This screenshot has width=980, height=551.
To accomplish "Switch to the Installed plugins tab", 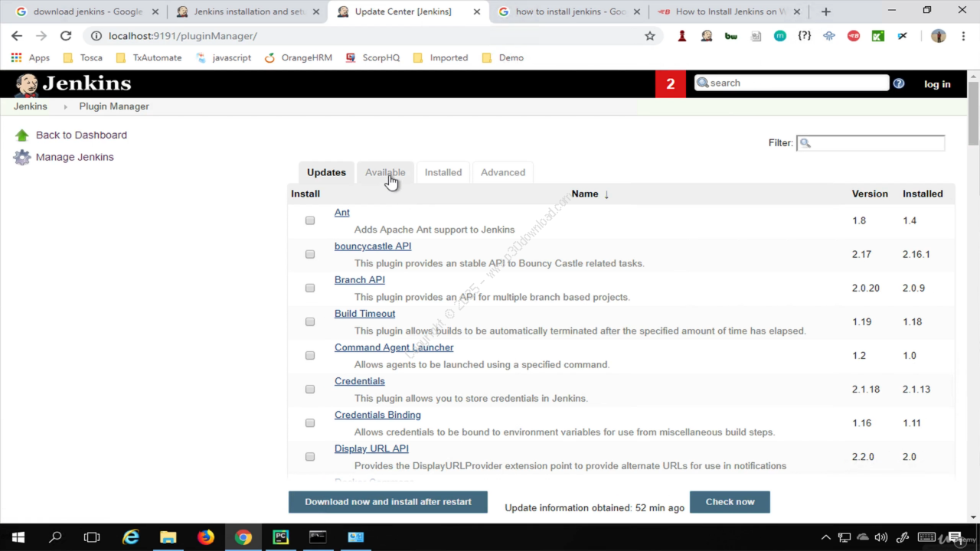I will tap(443, 172).
